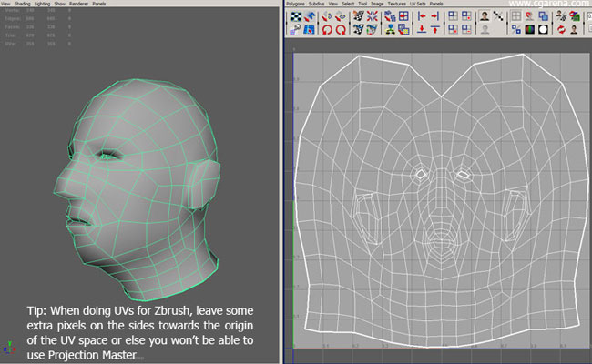Image resolution: width=592 pixels, height=364 pixels.
Task: Open View menu in UV editor
Action: (333, 4)
